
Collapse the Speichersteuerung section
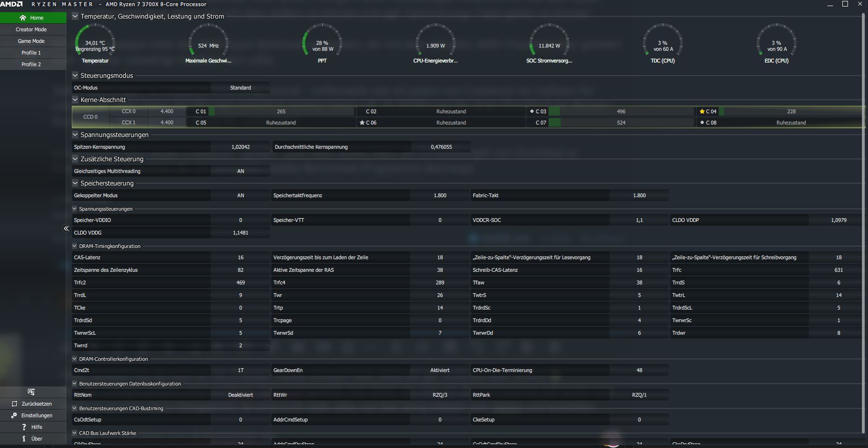[75, 183]
